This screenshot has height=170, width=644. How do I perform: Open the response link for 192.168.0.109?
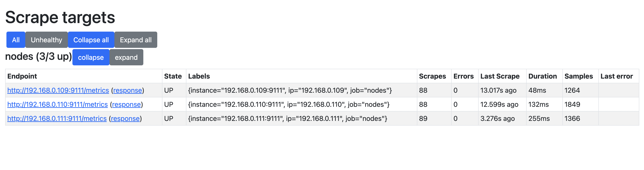pyautogui.click(x=127, y=90)
